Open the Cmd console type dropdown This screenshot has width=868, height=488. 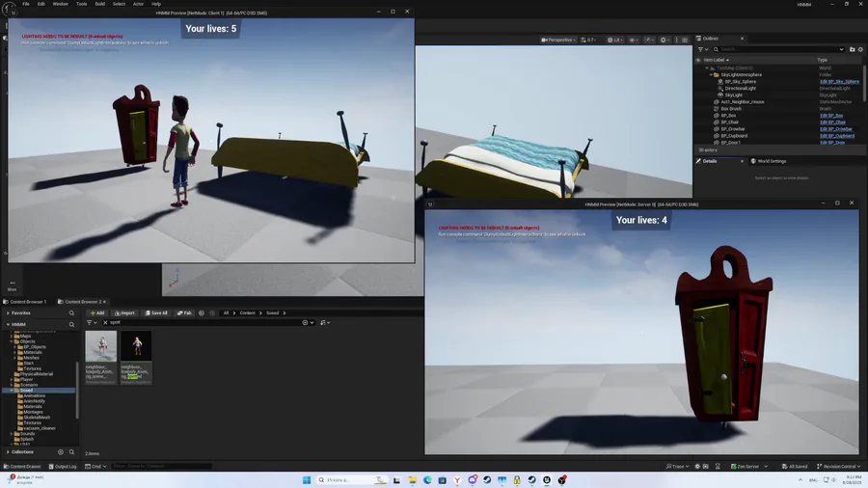tap(95, 467)
